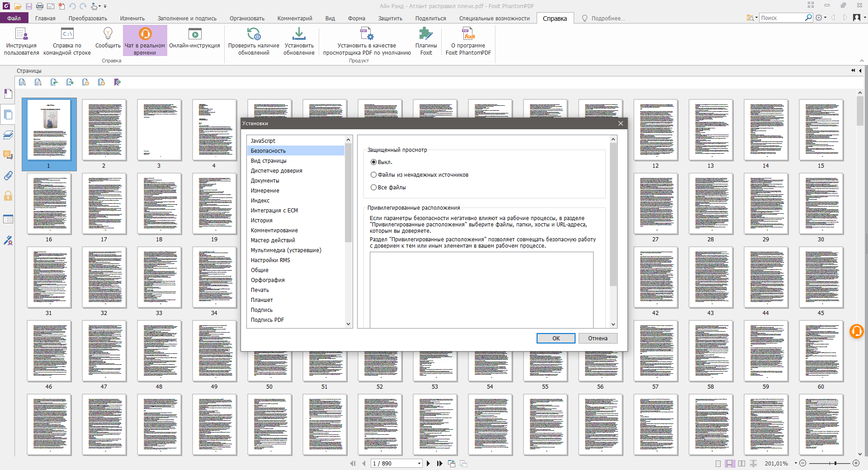Open the page number 1 / 890 dropdown
Image resolution: width=868 pixels, height=470 pixels.
(419, 463)
